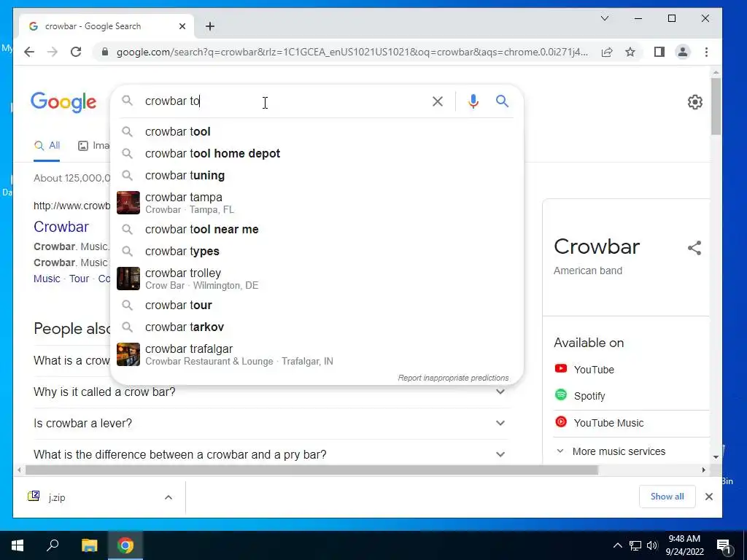Screen dimensions: 747x560
Task: Open a new tab with the plus button
Action: 210,26
